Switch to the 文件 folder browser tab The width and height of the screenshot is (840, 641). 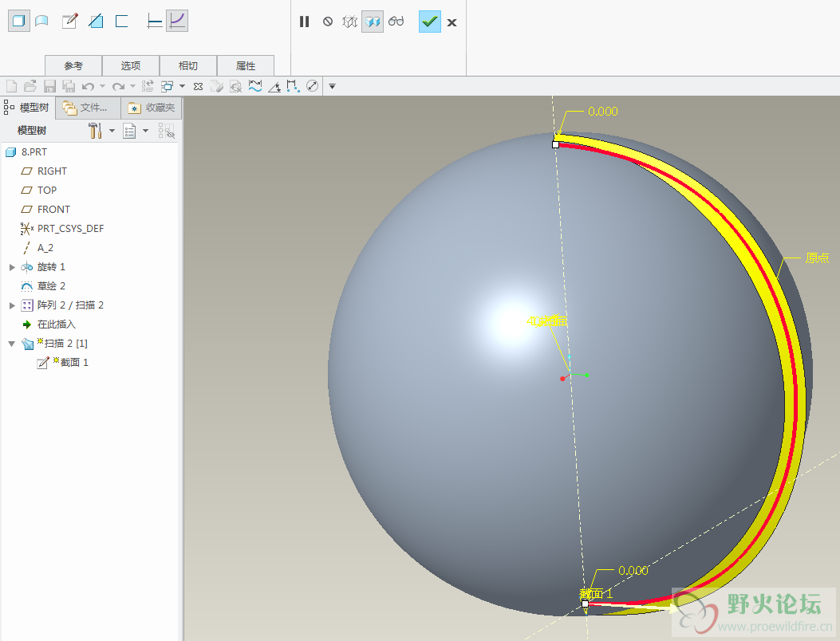point(88,108)
